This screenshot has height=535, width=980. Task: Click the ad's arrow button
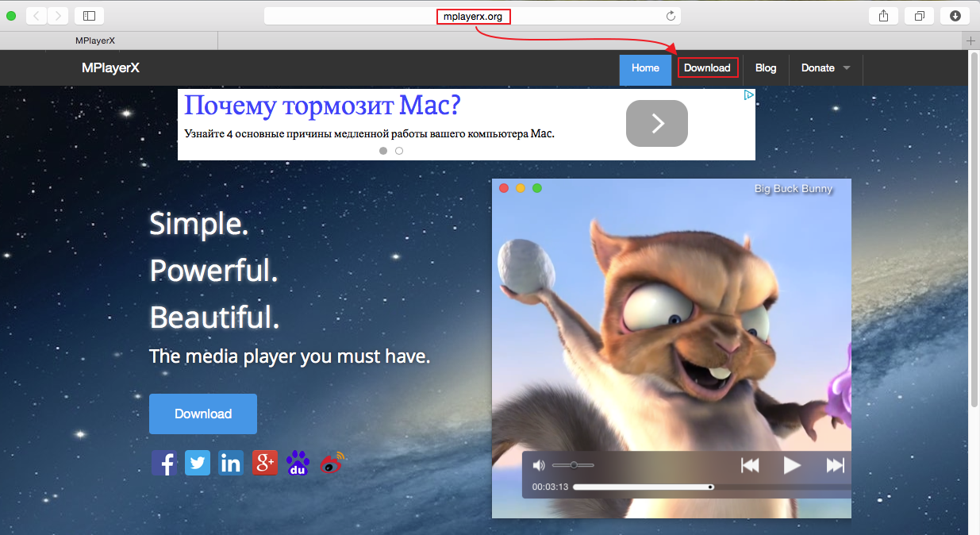pyautogui.click(x=657, y=123)
